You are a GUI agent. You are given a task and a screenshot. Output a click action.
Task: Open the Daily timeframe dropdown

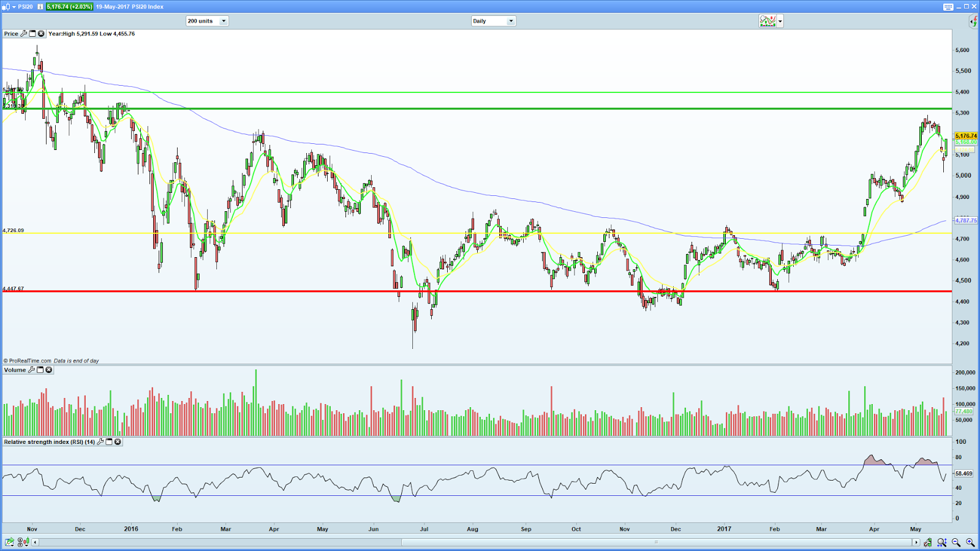(x=493, y=21)
